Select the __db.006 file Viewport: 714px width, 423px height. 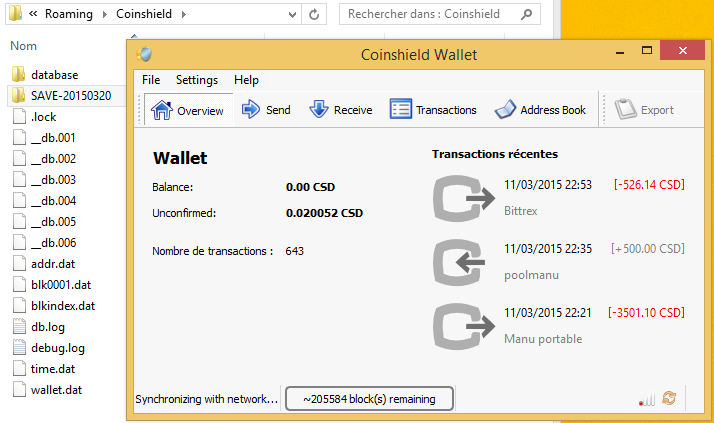[x=53, y=243]
